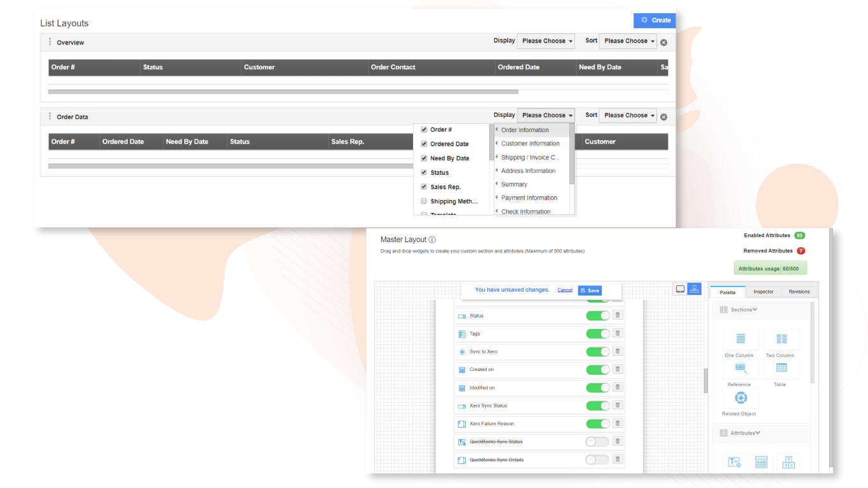Image resolution: width=868 pixels, height=488 pixels.
Task: Switch to the Inspector tab
Action: coord(763,292)
